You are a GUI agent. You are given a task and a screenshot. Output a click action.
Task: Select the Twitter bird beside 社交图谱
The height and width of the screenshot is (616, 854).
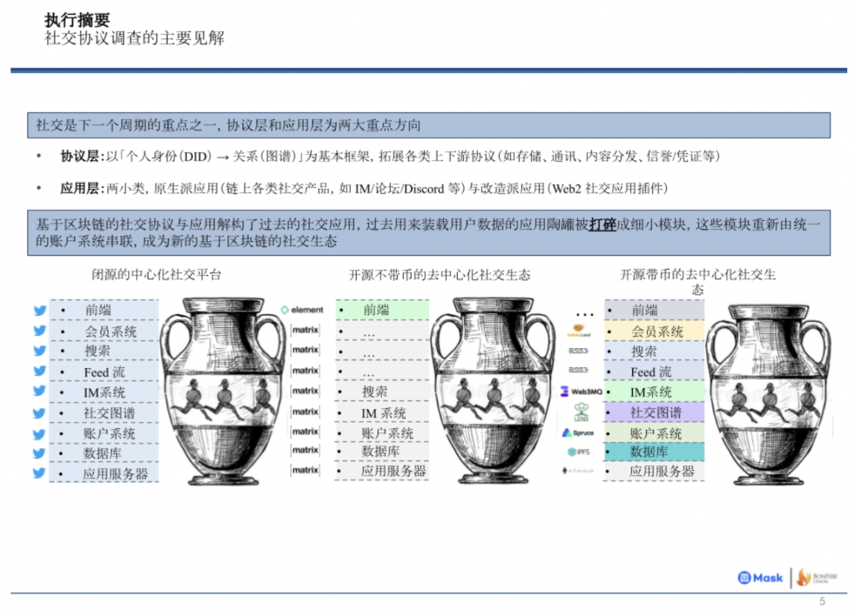(39, 413)
